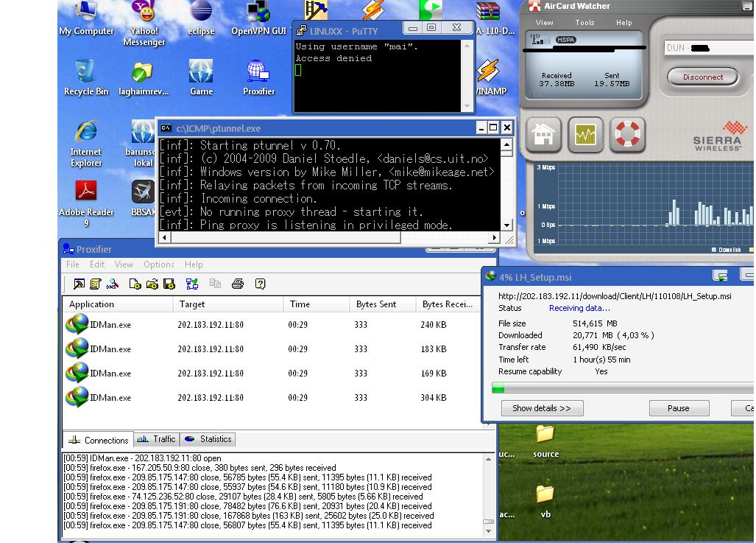Viewport: 756px width, 543px height.
Task: Click New Profile icon in Proxifier toolbar
Action: [x=135, y=284]
